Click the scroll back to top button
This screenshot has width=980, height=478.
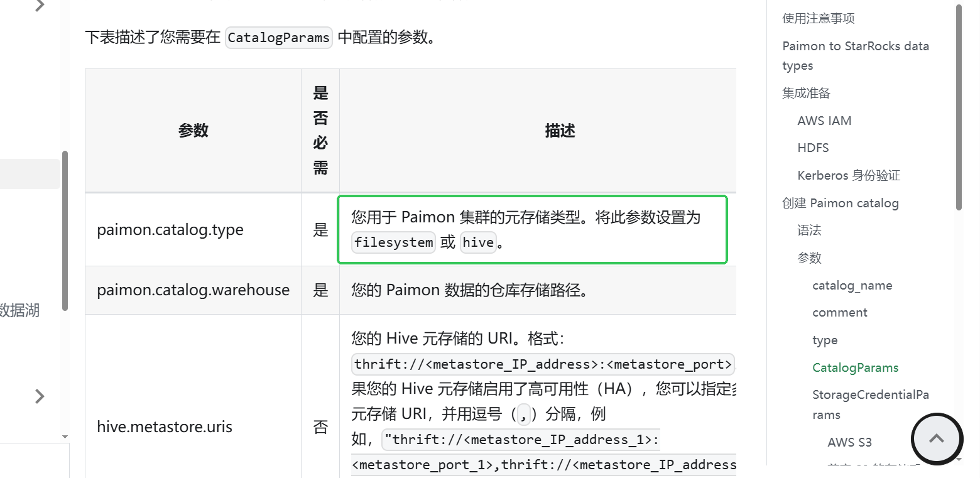(936, 438)
